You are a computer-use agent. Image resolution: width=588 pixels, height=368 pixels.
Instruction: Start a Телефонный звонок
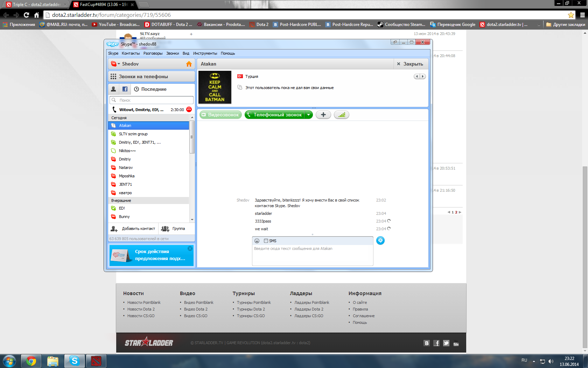point(274,115)
